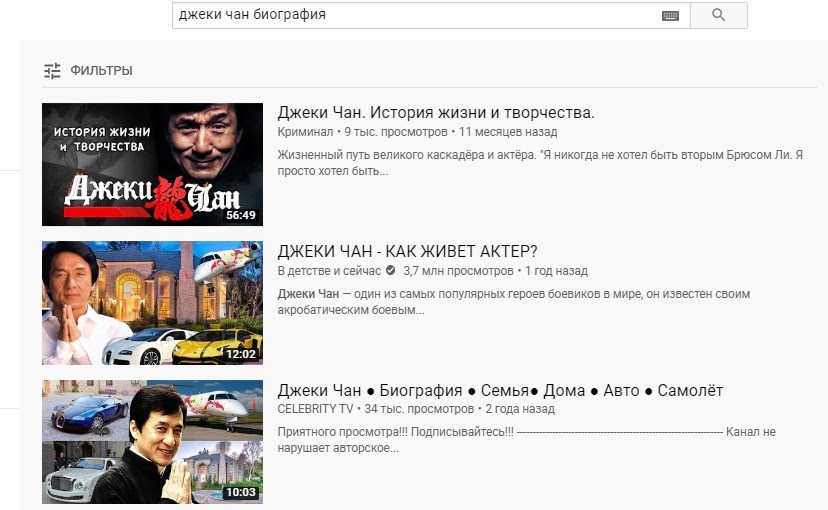Click the 12:02 duration badge
The height and width of the screenshot is (510, 828).
(x=241, y=354)
